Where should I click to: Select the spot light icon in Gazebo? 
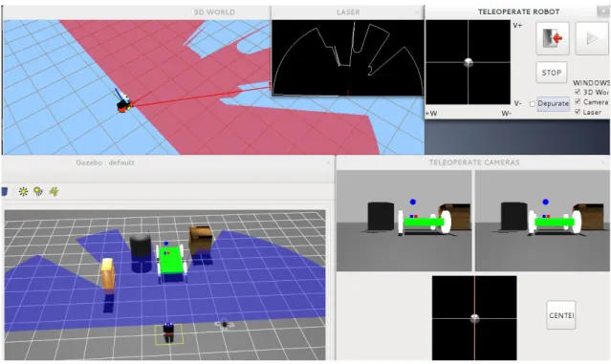(x=38, y=191)
